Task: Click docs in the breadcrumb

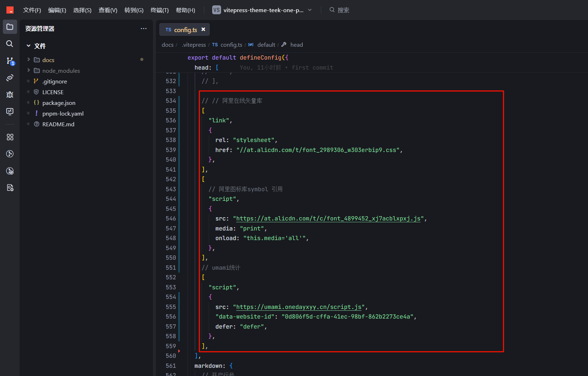Action: pyautogui.click(x=168, y=45)
